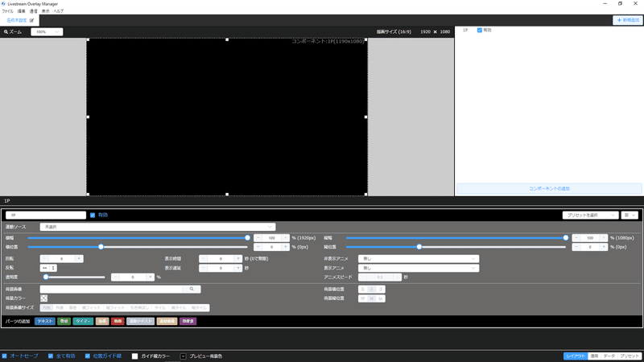The height and width of the screenshot is (362, 644).
Task: Select タイル background image size option
Action: tap(159, 308)
